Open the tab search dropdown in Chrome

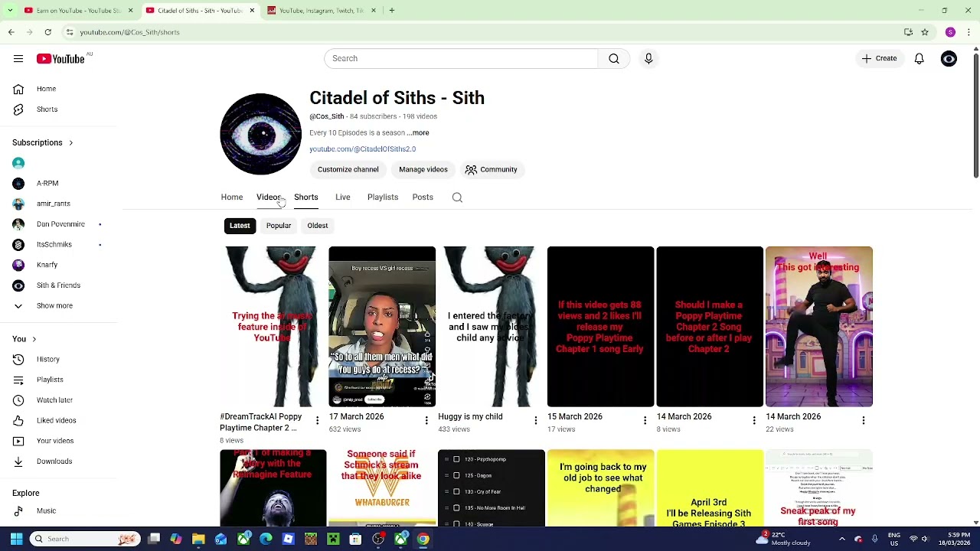click(10, 11)
